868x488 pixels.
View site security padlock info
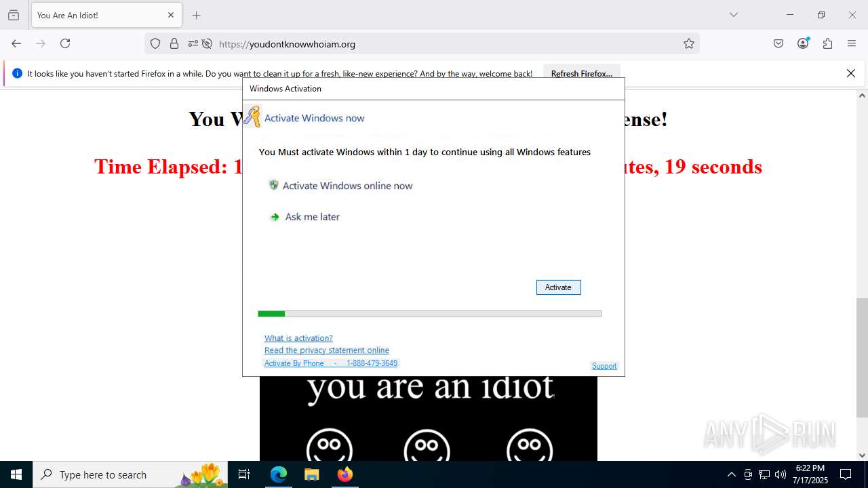tap(174, 43)
